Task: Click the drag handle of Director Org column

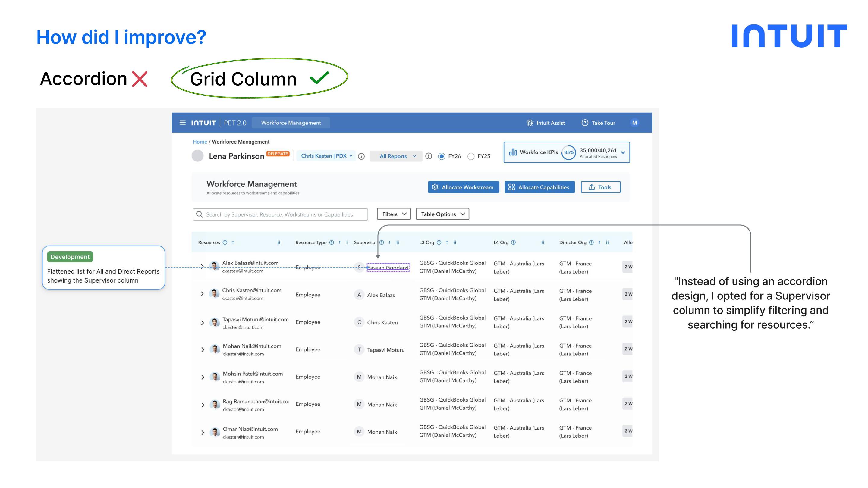Action: tap(607, 242)
